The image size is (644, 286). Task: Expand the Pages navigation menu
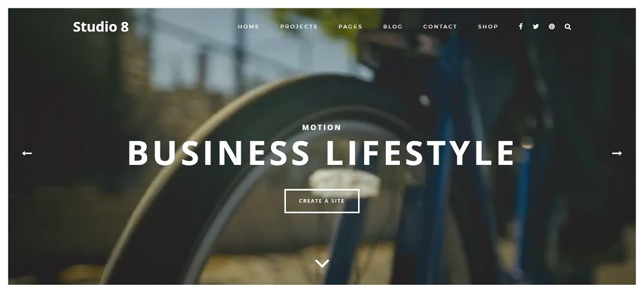pyautogui.click(x=350, y=26)
